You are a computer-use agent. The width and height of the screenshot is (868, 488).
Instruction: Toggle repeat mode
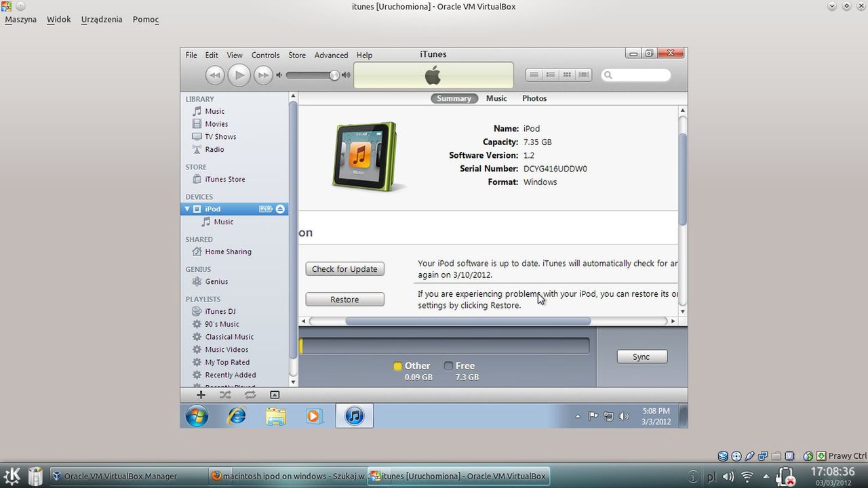click(x=250, y=394)
